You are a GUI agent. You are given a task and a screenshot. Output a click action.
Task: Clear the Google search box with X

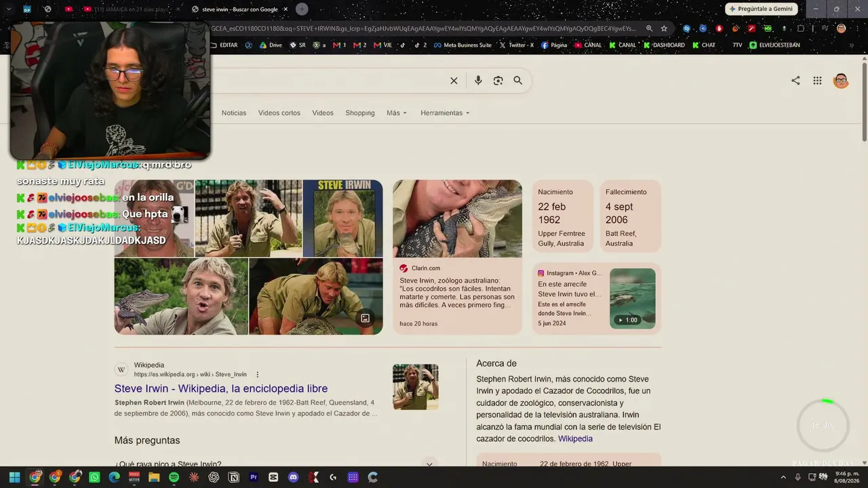tap(454, 81)
